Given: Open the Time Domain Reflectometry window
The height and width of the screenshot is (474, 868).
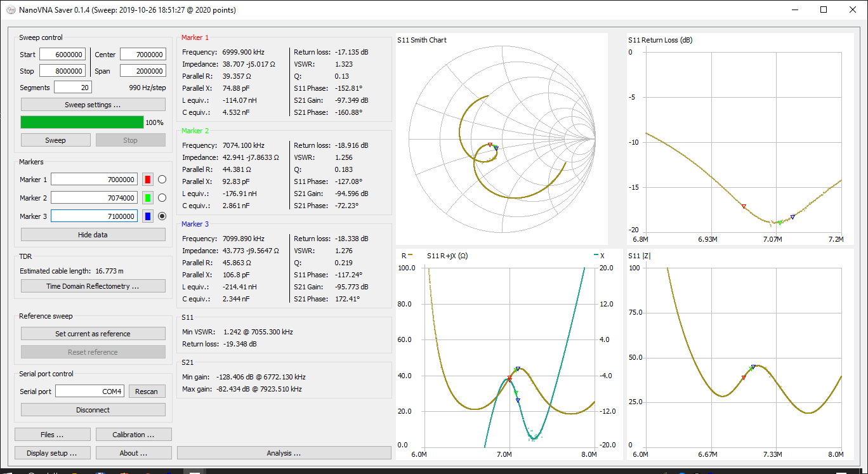Looking at the screenshot, I should click(93, 286).
